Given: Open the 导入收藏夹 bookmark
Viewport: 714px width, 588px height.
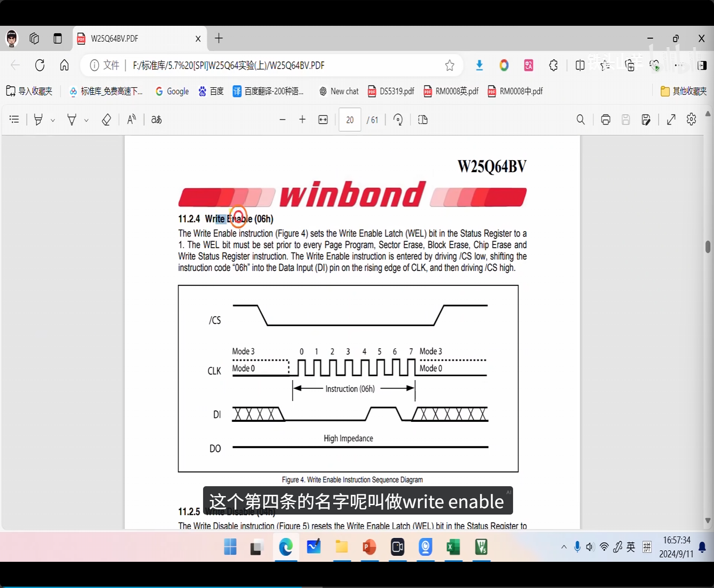Looking at the screenshot, I should [29, 91].
